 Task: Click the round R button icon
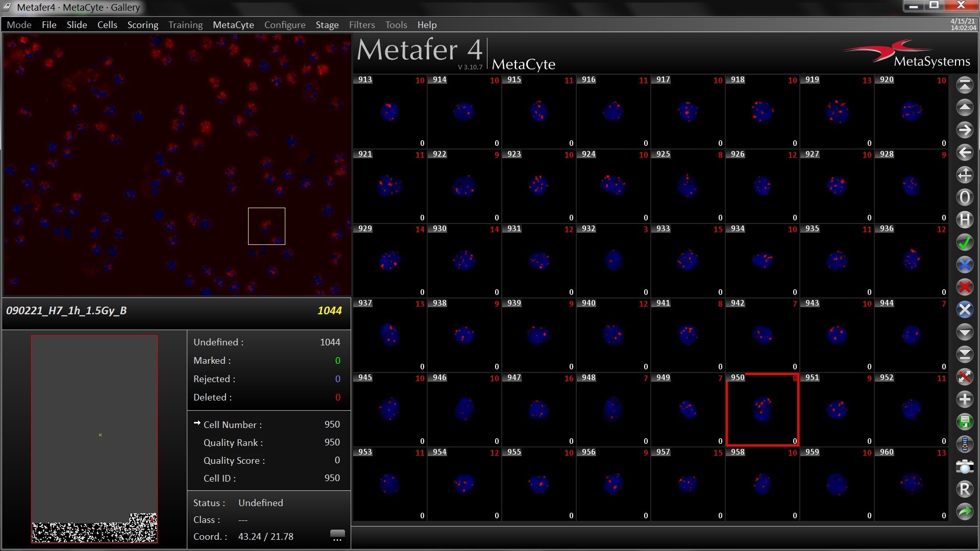(964, 489)
